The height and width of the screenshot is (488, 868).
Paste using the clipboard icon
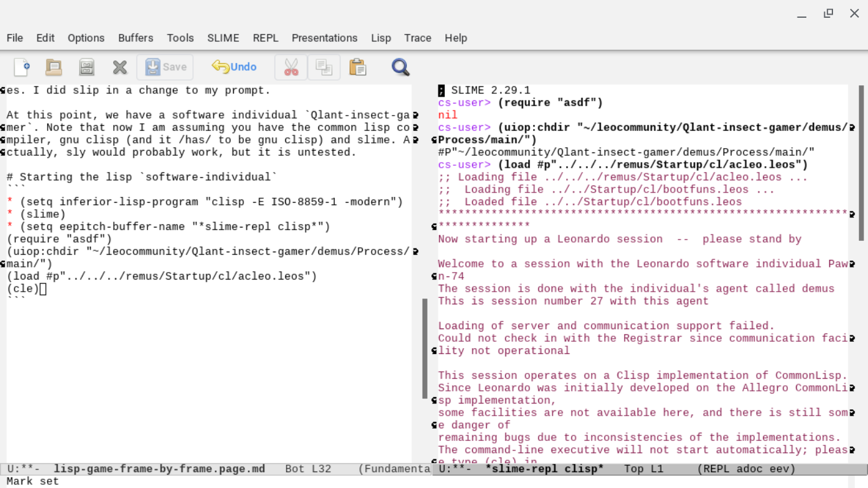pyautogui.click(x=358, y=67)
